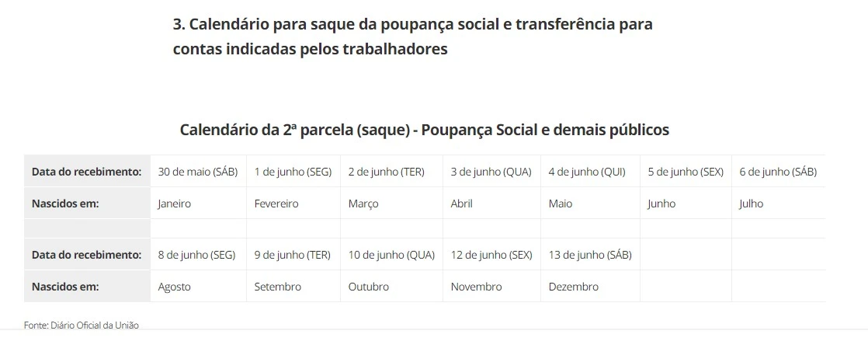
Task: Select the '30 de maio (SÁB)' date cell
Action: [x=197, y=172]
